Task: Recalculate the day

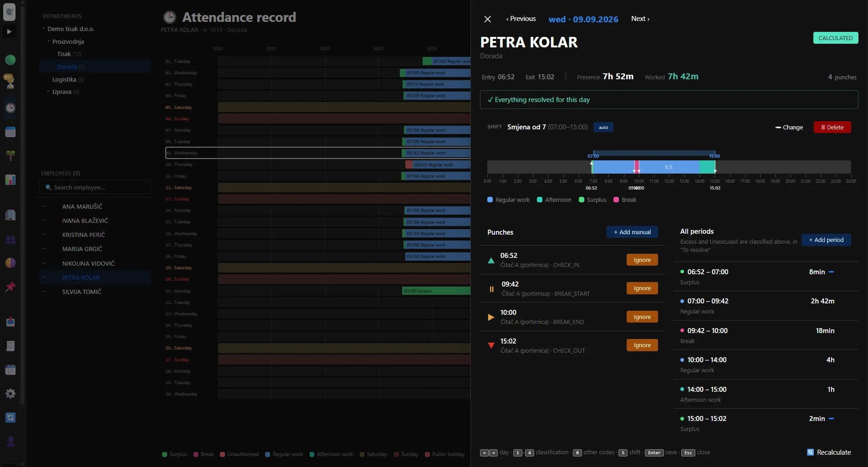Action: (829, 452)
